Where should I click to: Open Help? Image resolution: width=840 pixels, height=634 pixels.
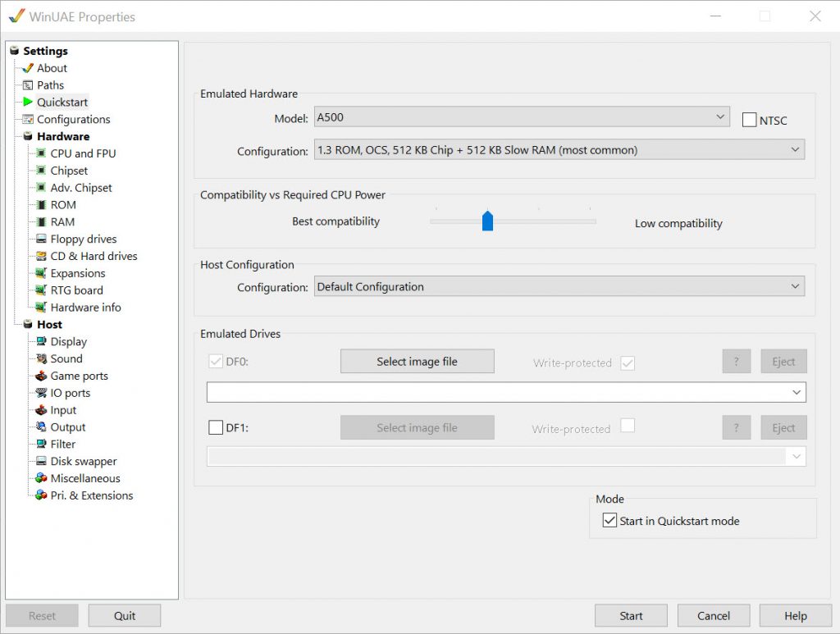coord(796,616)
